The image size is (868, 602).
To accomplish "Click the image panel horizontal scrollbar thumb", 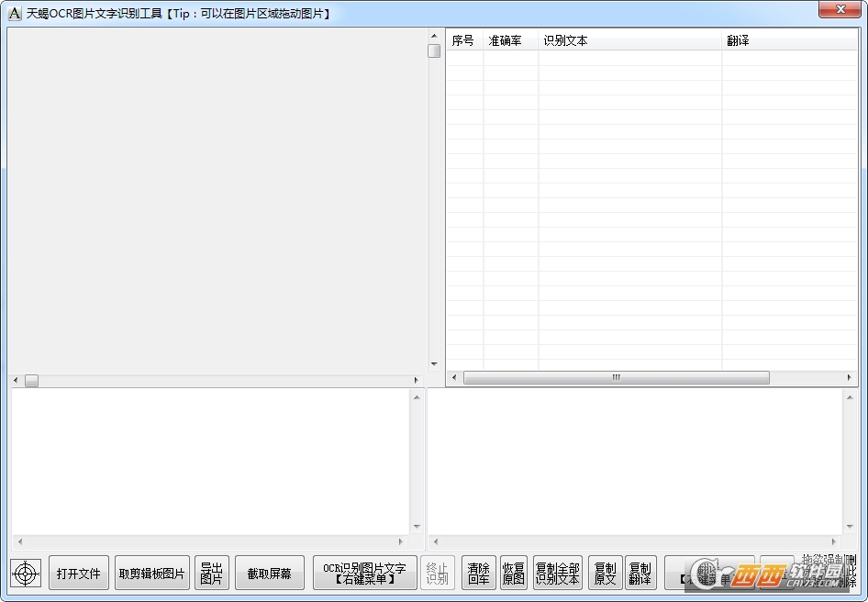I will point(31,380).
